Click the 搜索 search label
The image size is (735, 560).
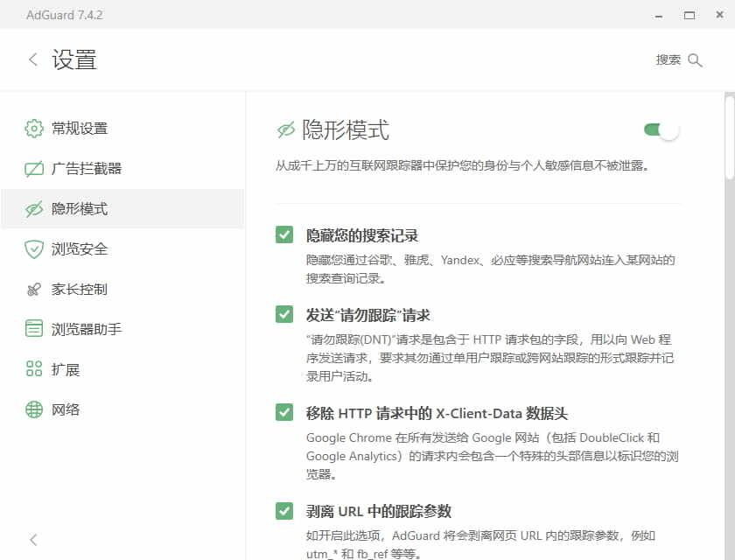coord(668,60)
